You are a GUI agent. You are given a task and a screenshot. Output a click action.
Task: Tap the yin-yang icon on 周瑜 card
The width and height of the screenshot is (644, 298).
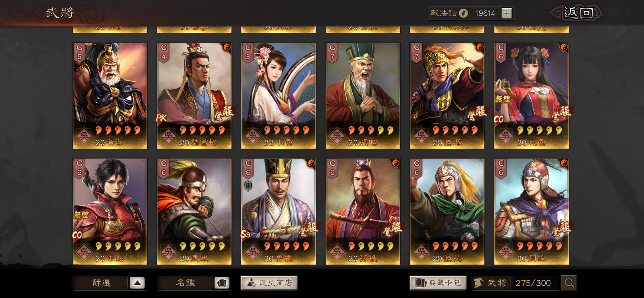[x=564, y=163]
